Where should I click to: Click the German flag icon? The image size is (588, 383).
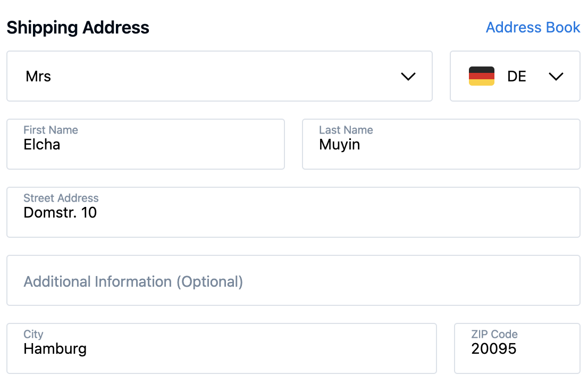point(481,76)
